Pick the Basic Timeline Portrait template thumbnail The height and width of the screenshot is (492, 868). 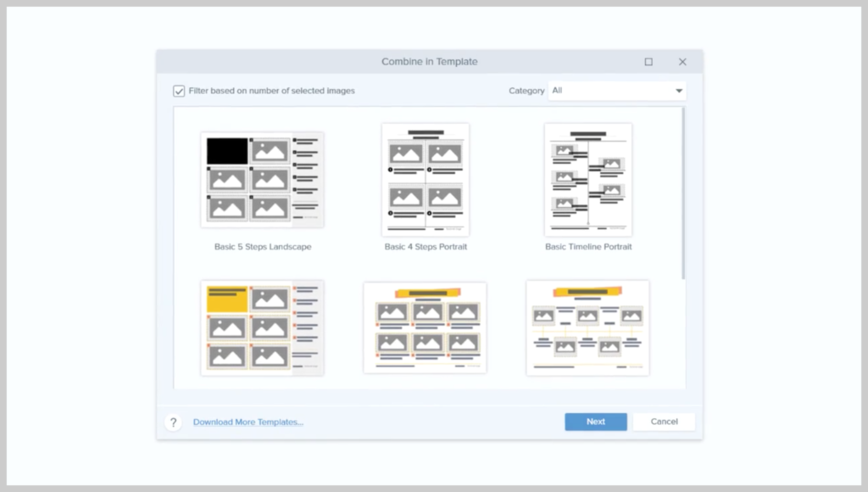(588, 180)
